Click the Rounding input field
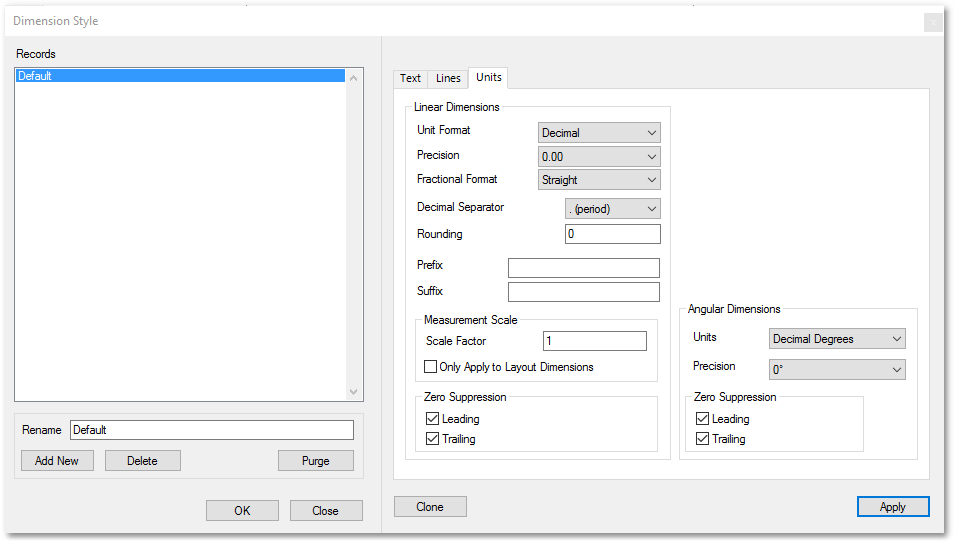Viewport: 955px width, 544px height. [x=612, y=234]
